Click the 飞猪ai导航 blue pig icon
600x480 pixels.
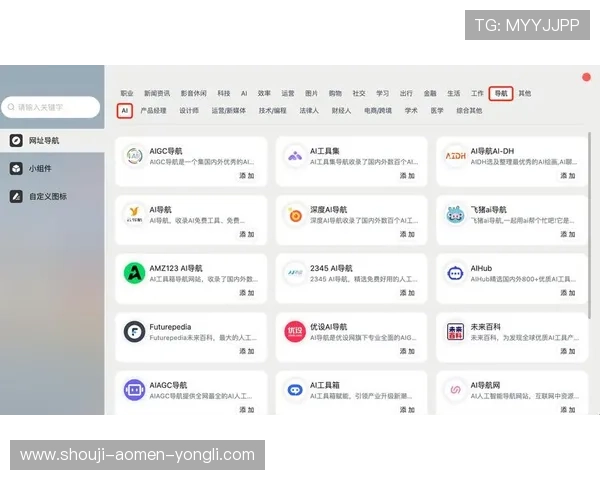(x=455, y=214)
